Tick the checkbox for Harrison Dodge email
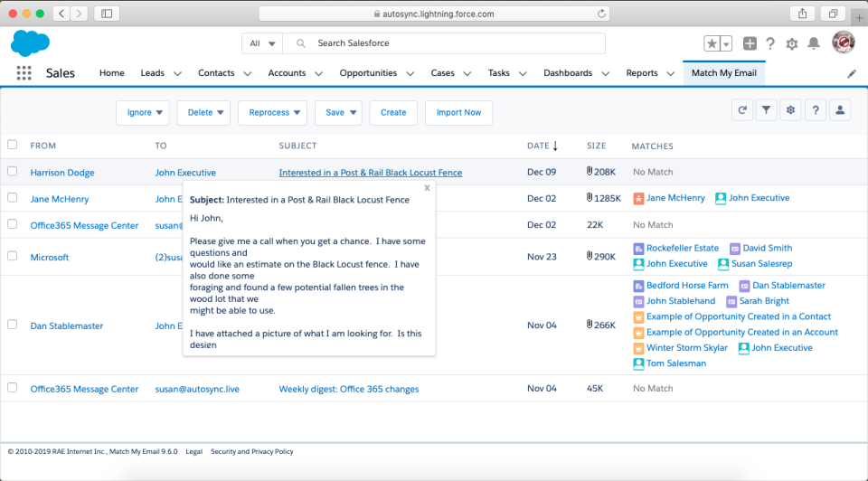Screen dimensions: 868x481 point(13,171)
